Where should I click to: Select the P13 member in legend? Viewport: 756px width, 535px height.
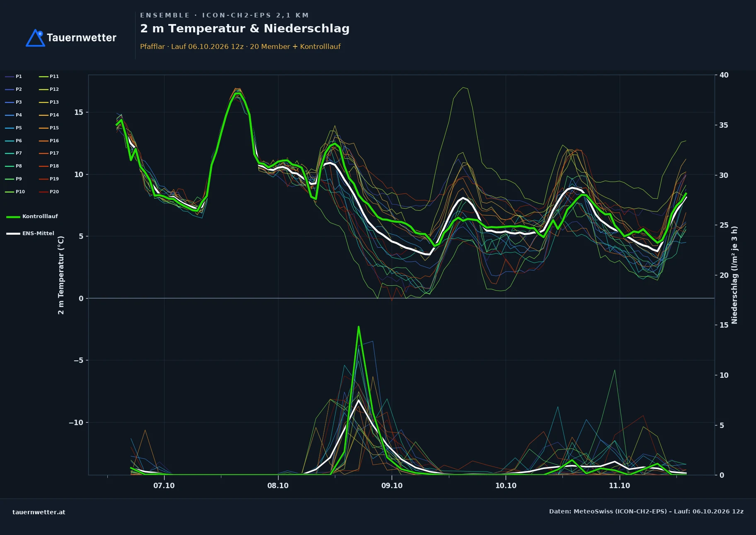pos(49,102)
